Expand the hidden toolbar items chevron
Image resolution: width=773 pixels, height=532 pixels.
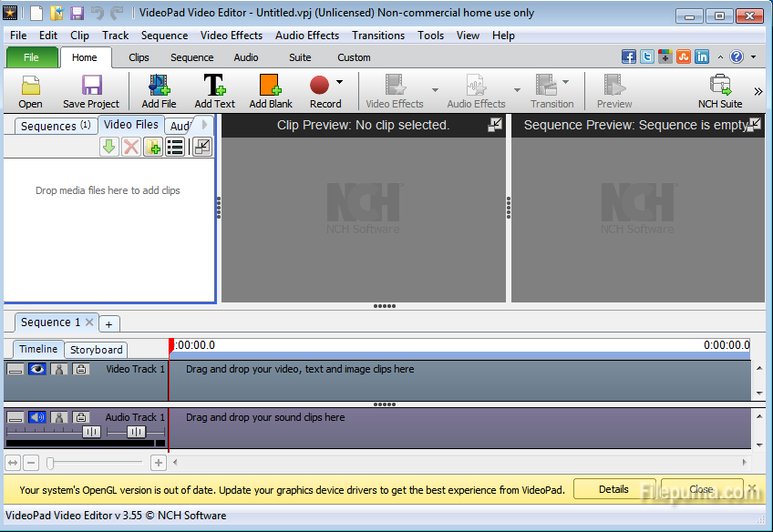[758, 91]
